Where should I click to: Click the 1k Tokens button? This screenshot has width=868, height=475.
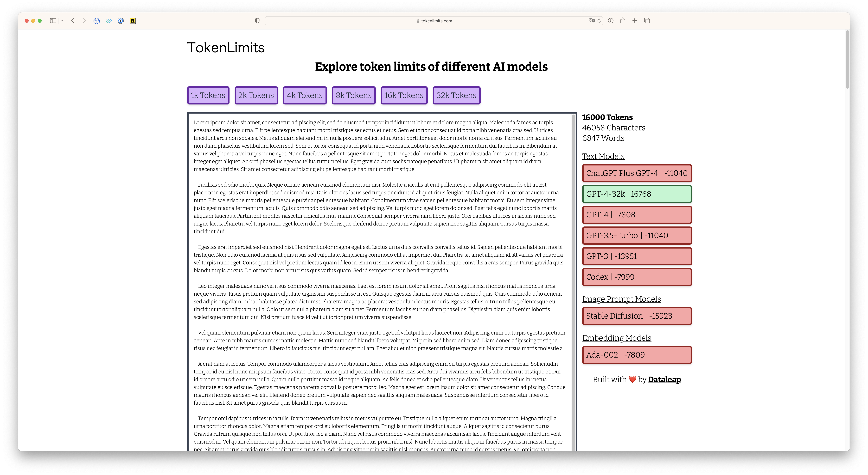[x=208, y=95]
